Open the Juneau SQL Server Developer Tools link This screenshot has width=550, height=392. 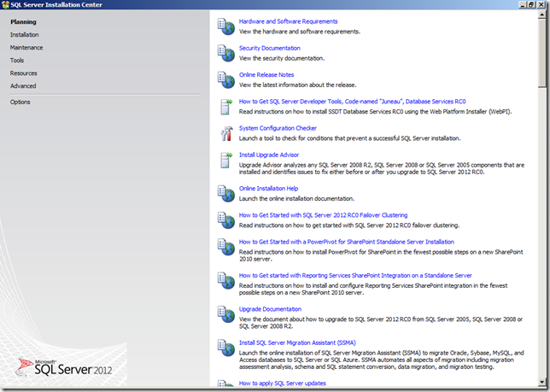point(352,102)
